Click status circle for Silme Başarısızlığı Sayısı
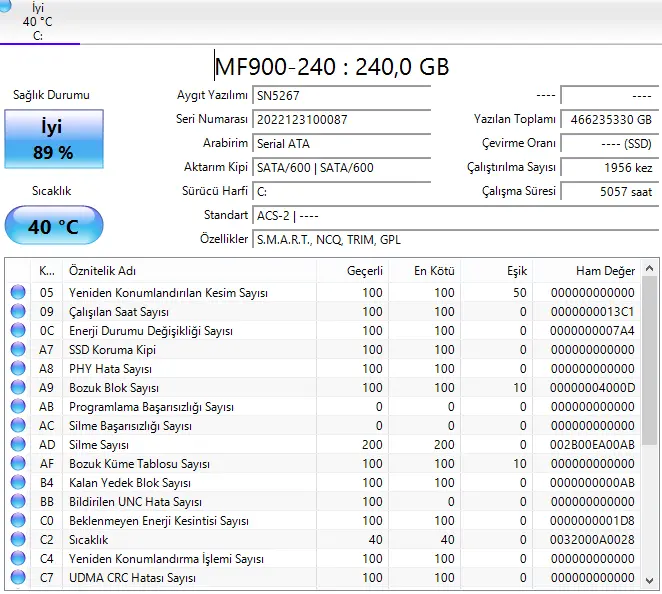Viewport: 662px width, 594px height. point(18,425)
